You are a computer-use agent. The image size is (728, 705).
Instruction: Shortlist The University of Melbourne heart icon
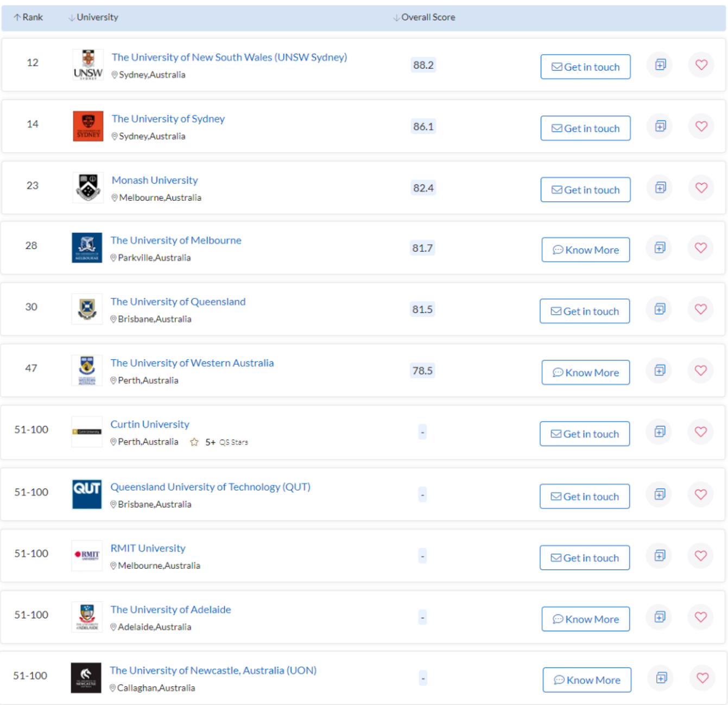[x=700, y=248]
